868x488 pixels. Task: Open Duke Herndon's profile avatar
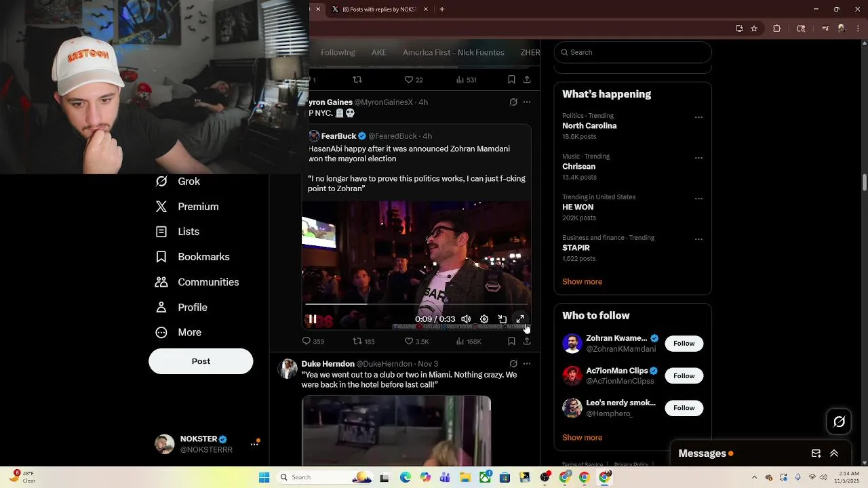[288, 369]
